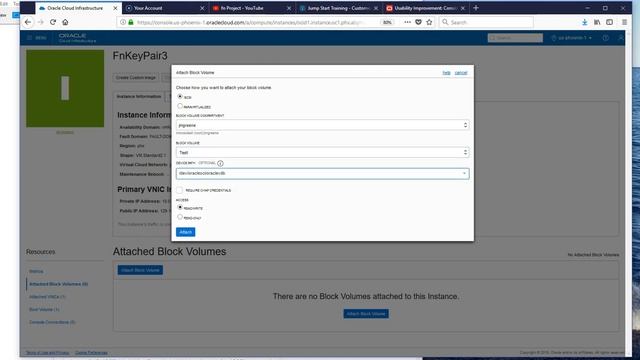Viewport: 640px width, 360px height.
Task: Select the Paravirtualized attachment radio button
Action: (180, 106)
